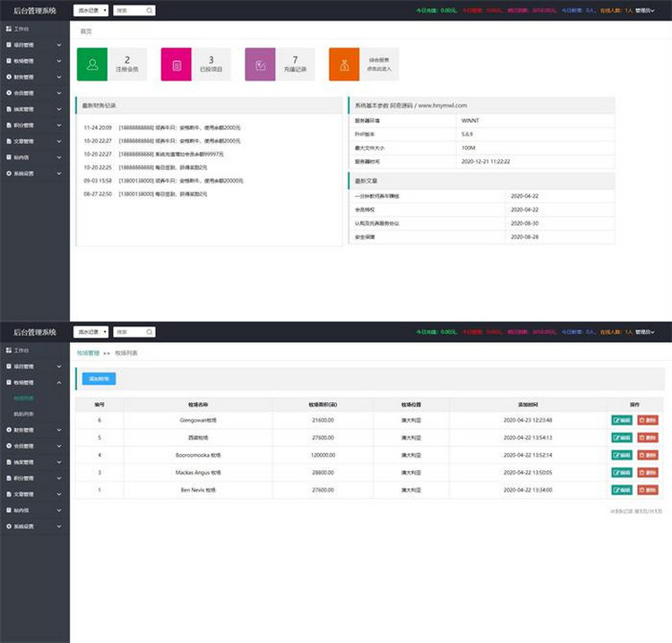Viewport: 672px width, 643px height.
Task: Expand 积分管理 chevron in the top screen sidebar
Action: 59,125
